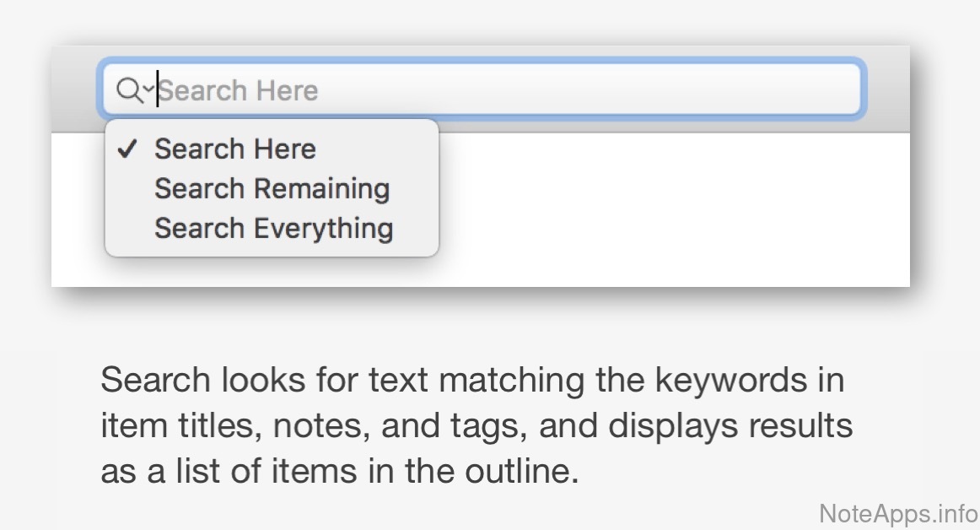
Task: Expand the search scope chevron arrow
Action: point(148,89)
